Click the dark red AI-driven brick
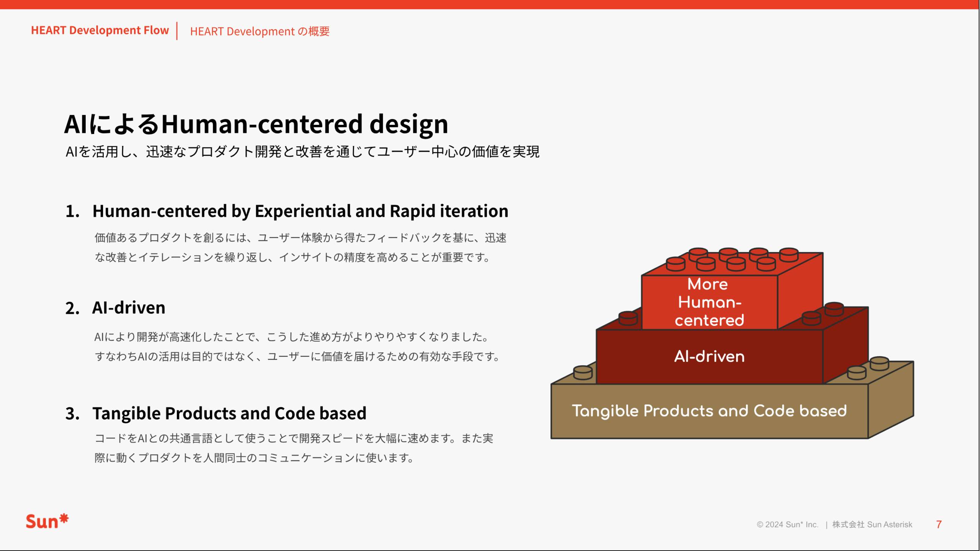This screenshot has width=980, height=551. (709, 356)
